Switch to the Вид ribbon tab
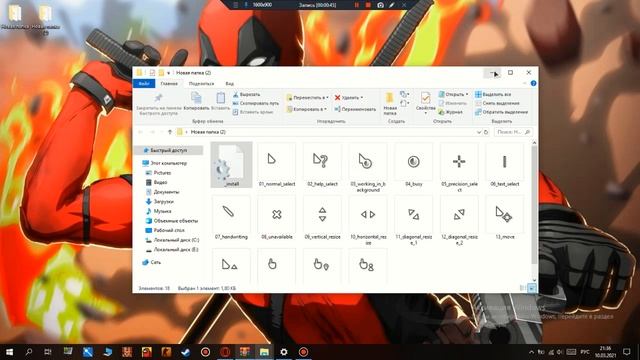The image size is (640, 360). [x=229, y=84]
